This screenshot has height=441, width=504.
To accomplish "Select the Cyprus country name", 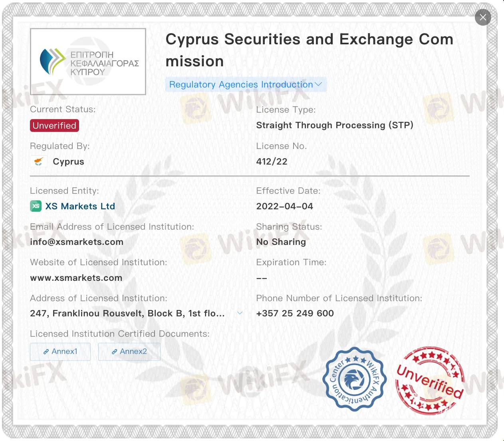I will click(69, 162).
